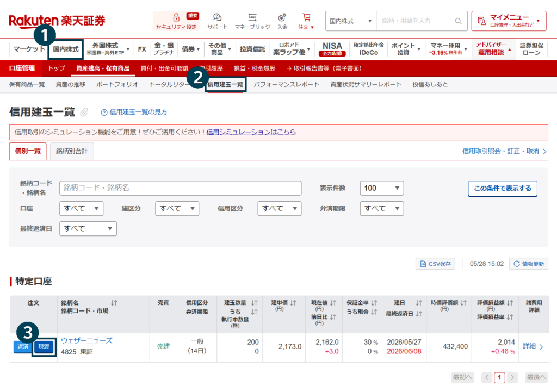This screenshot has height=392, width=557.
Task: Click the Rakuten Securities logo
Action: tap(57, 21)
